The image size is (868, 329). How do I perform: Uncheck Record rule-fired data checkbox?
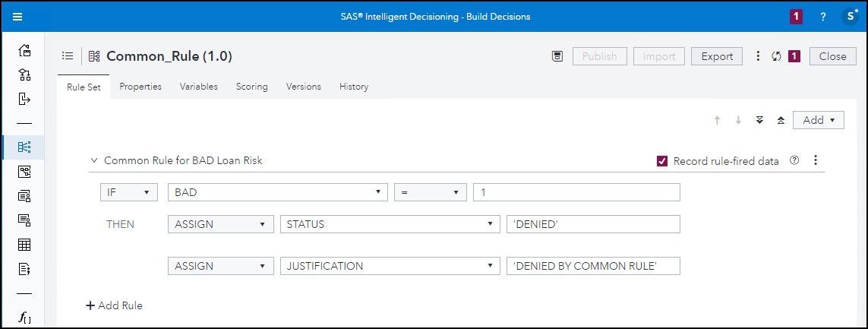point(662,161)
